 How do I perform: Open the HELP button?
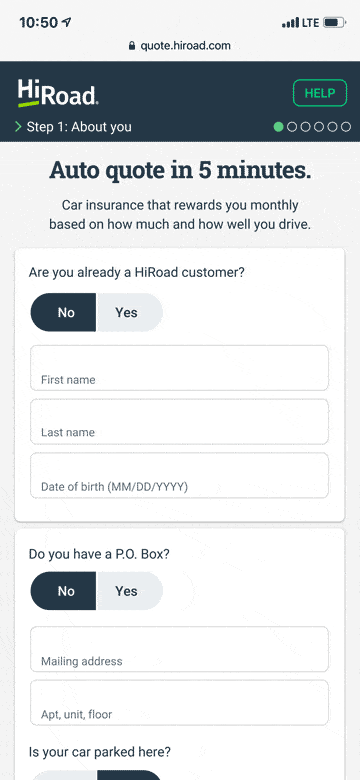pyautogui.click(x=320, y=93)
